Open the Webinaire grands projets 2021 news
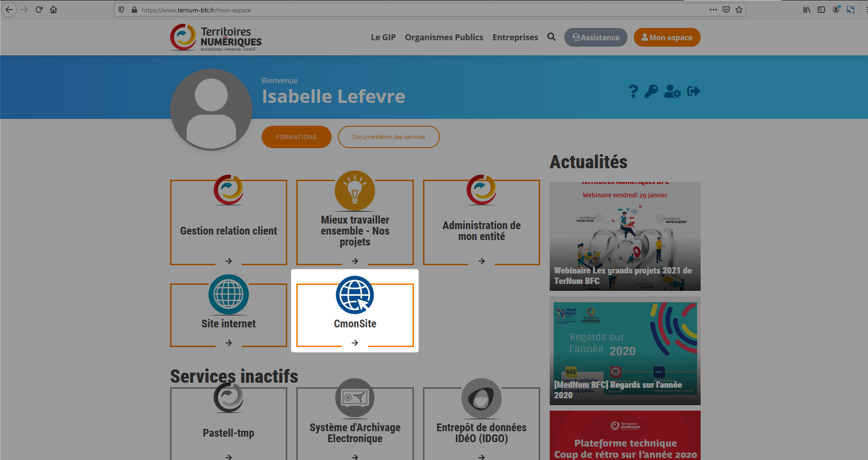 point(625,236)
